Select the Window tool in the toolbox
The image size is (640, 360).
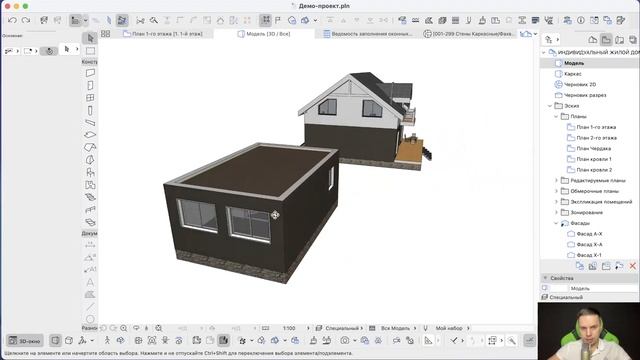click(90, 98)
